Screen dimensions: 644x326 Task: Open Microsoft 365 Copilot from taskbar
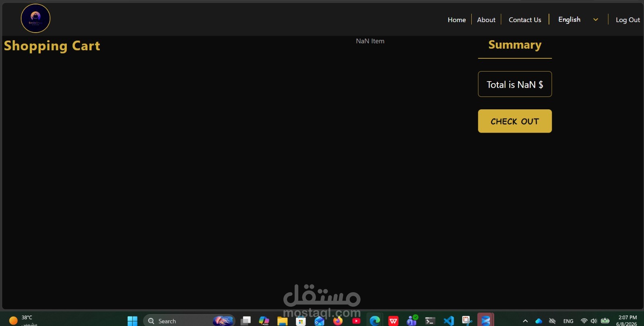[x=264, y=321]
